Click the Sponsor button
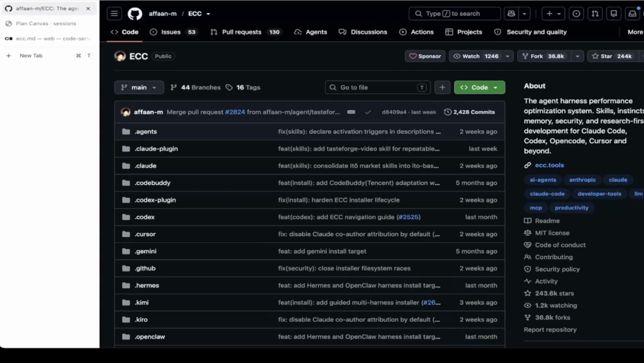 (425, 56)
